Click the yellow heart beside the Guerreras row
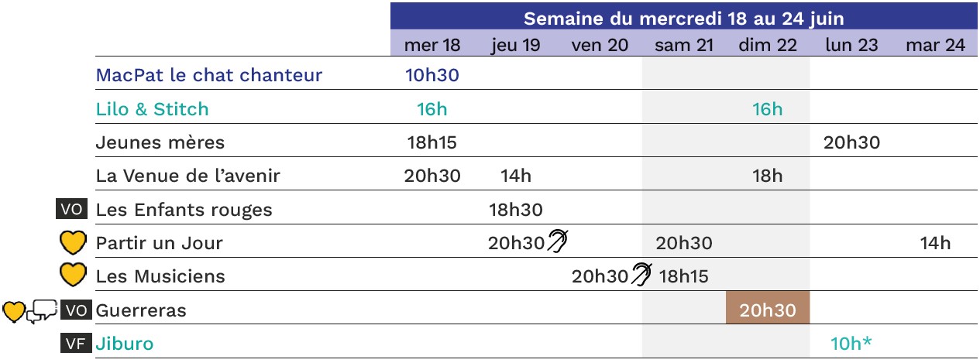 click(14, 311)
